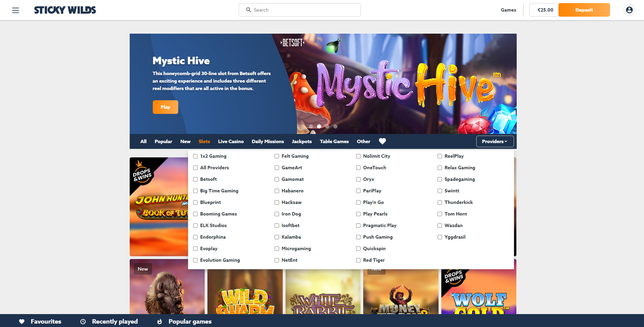Viewport: 644px width, 327px height.
Task: Open Popular games list
Action: (x=190, y=322)
